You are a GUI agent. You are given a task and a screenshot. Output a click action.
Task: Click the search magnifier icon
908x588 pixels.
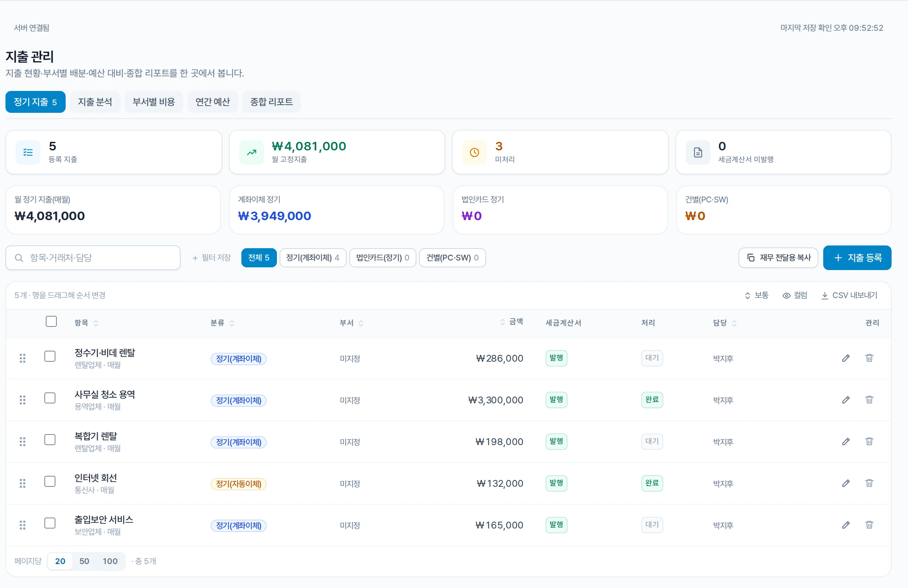click(x=19, y=258)
